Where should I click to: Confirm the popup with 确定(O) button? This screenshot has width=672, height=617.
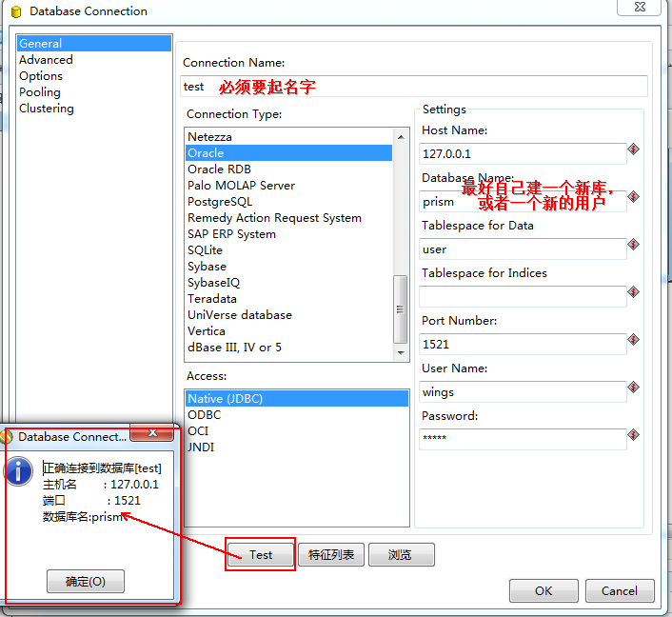click(86, 582)
